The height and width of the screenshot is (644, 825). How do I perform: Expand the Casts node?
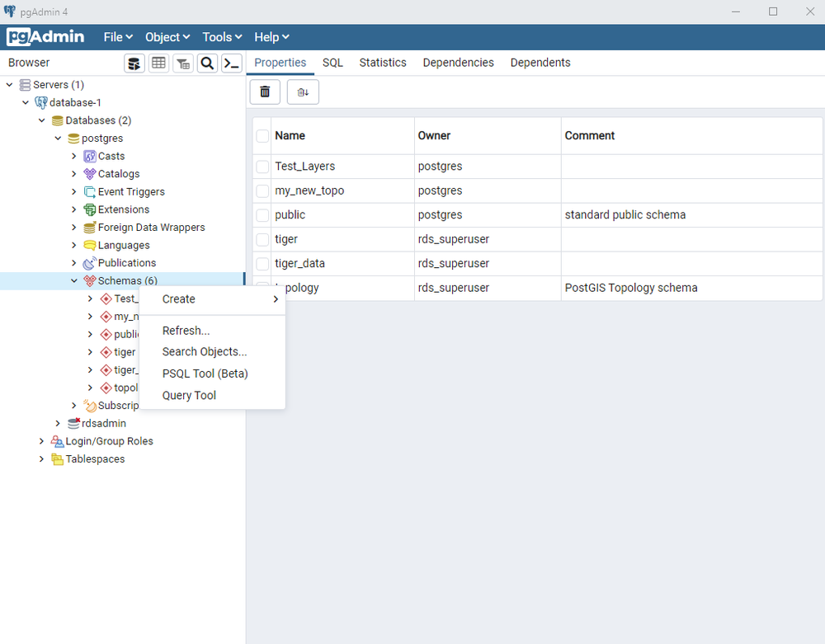[x=74, y=156]
